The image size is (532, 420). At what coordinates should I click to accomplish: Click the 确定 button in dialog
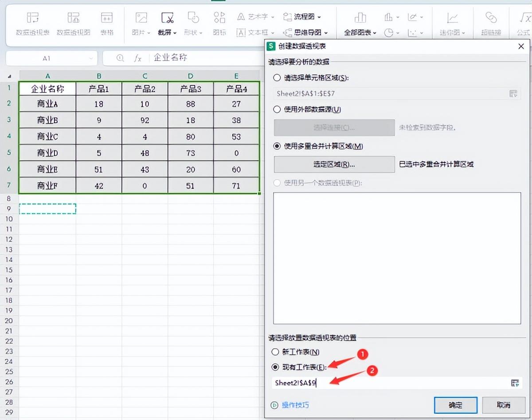455,405
